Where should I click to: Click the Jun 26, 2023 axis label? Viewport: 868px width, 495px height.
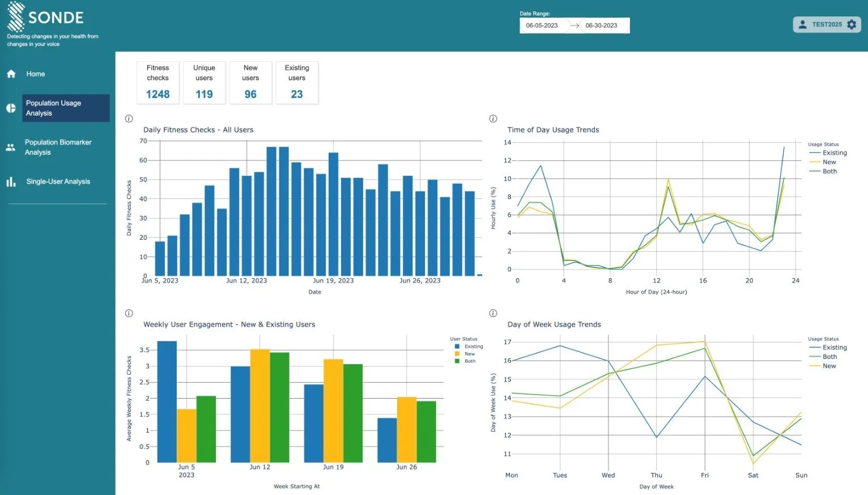[x=420, y=281]
